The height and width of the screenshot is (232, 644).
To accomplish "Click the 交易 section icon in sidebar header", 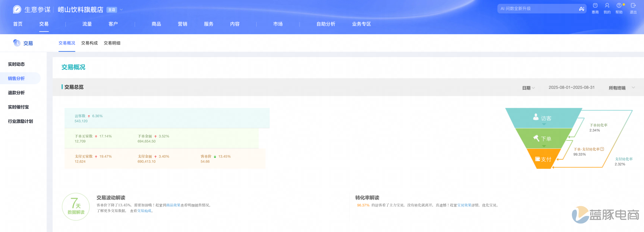I will click(17, 43).
